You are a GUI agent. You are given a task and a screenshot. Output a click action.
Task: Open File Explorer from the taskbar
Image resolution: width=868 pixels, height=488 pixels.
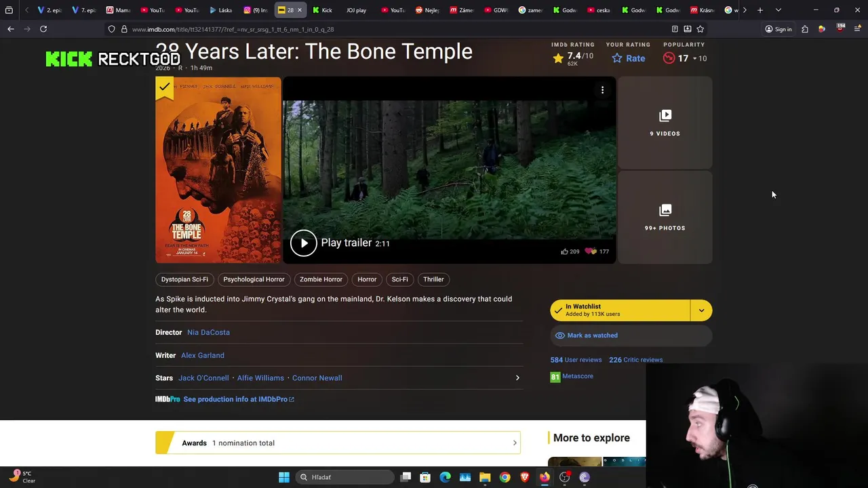pos(485,477)
